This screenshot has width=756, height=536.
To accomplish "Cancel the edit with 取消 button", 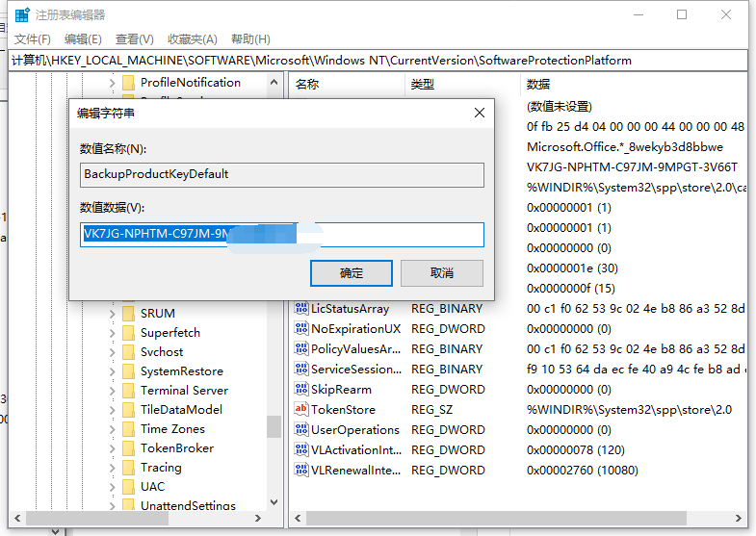I will coord(442,273).
